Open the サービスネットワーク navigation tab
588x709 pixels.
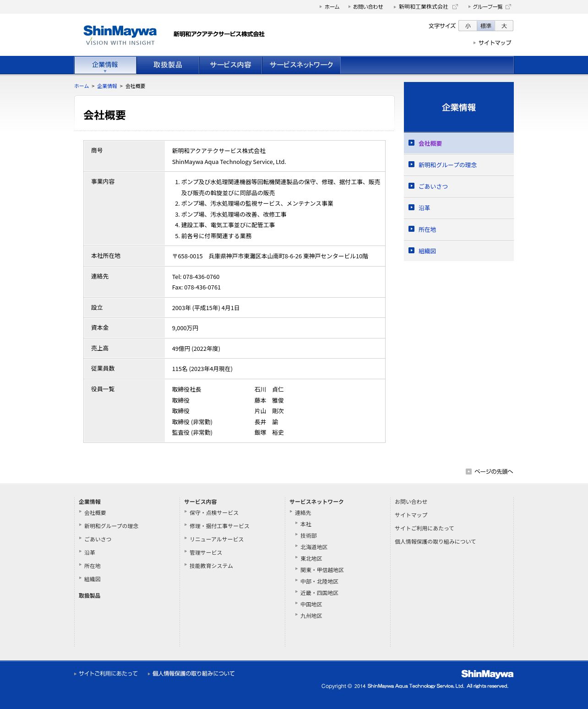click(301, 65)
